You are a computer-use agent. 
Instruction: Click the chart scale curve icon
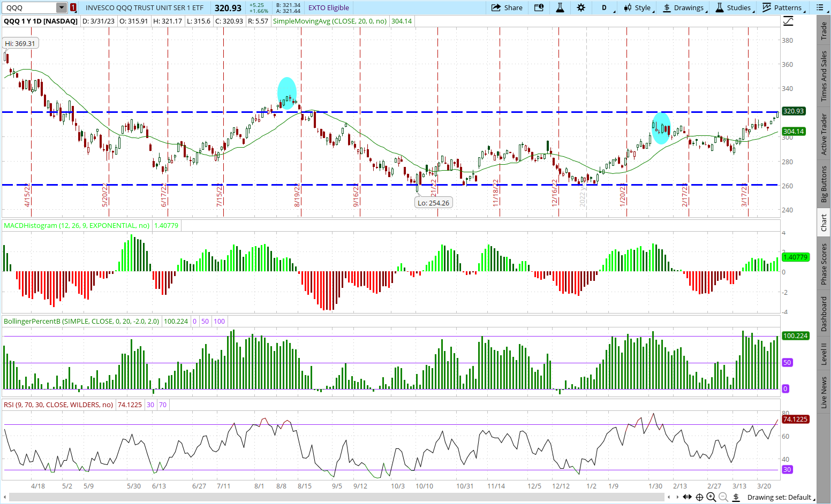click(788, 21)
